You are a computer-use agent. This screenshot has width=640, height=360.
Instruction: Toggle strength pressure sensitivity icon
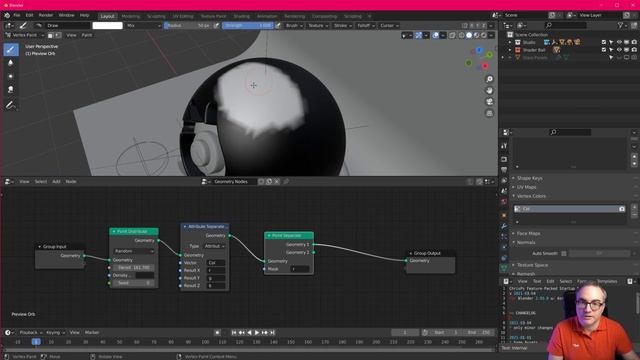[x=278, y=25]
